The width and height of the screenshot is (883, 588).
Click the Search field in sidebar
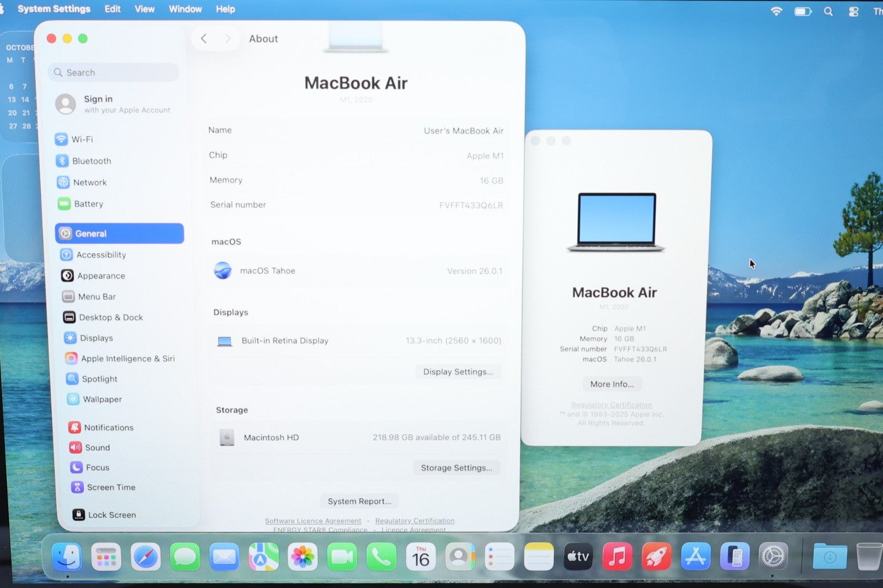click(x=115, y=73)
